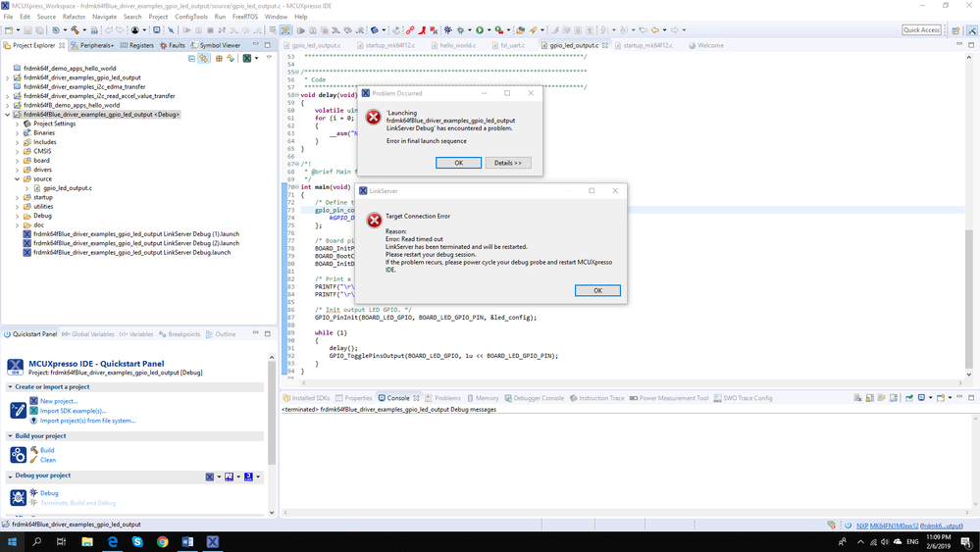Click the NXP MK64FN1M0xxx12 status bar link

(x=887, y=526)
